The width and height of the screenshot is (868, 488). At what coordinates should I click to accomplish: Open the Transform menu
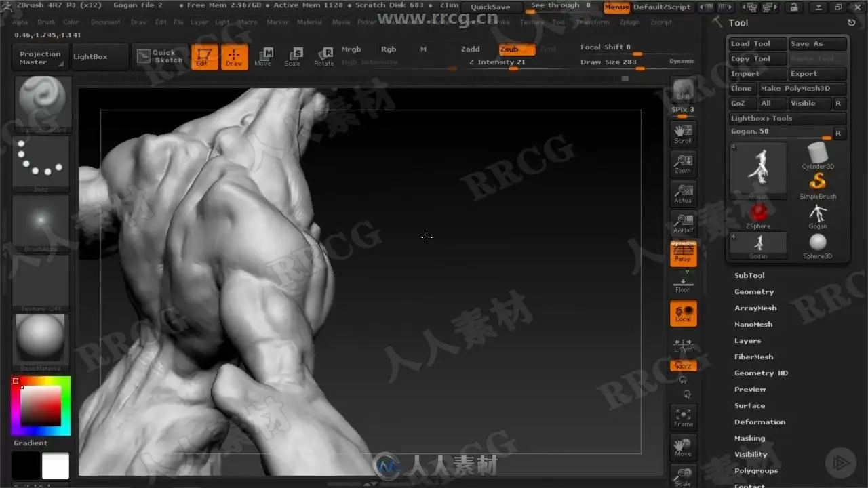click(593, 22)
